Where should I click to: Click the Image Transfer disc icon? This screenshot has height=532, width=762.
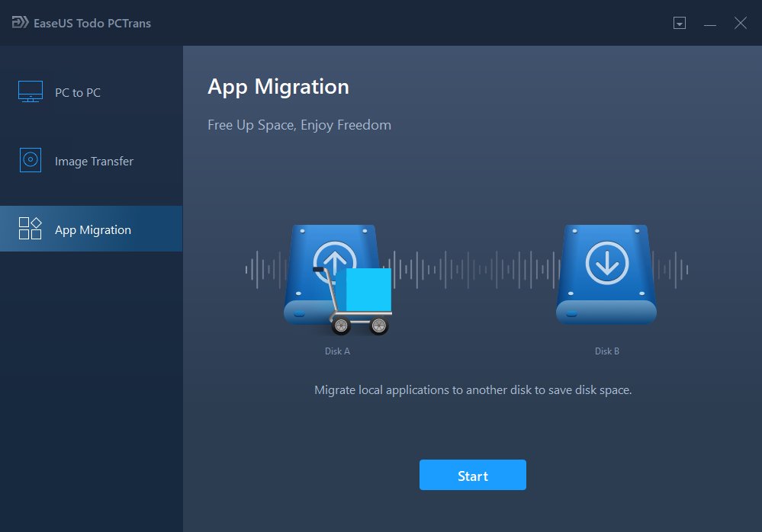[x=30, y=159]
